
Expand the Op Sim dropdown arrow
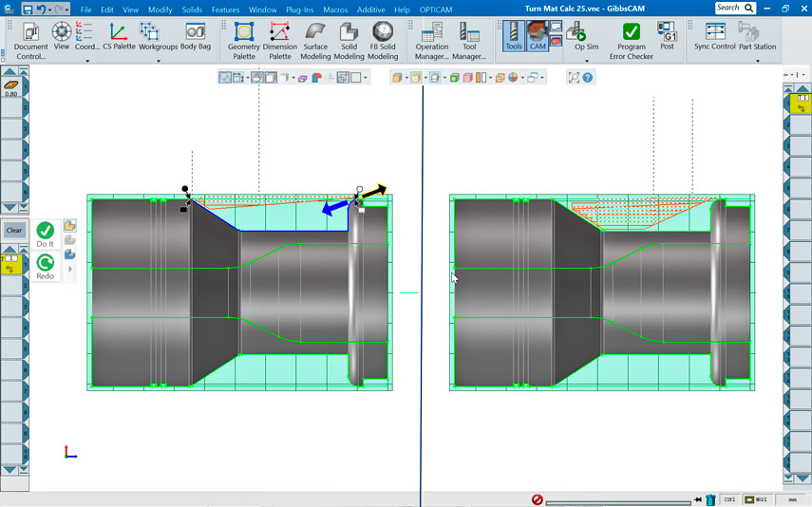[586, 61]
